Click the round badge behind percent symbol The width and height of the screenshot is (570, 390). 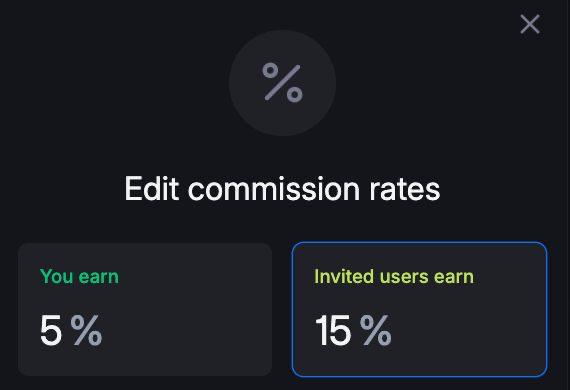click(x=282, y=83)
